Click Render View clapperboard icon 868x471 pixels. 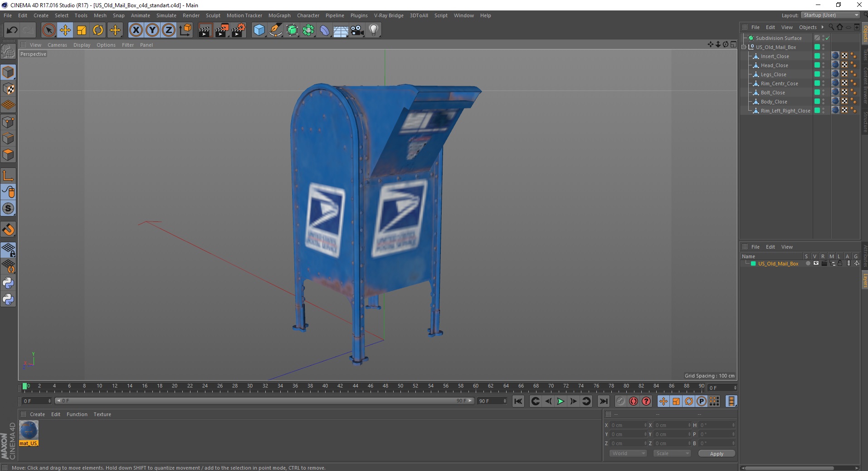pyautogui.click(x=205, y=30)
